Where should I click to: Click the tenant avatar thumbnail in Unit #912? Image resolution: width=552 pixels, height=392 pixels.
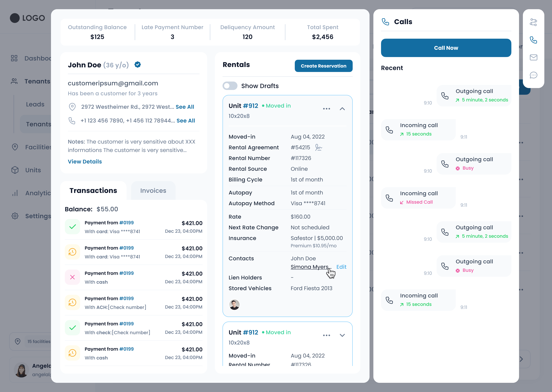tap(234, 305)
